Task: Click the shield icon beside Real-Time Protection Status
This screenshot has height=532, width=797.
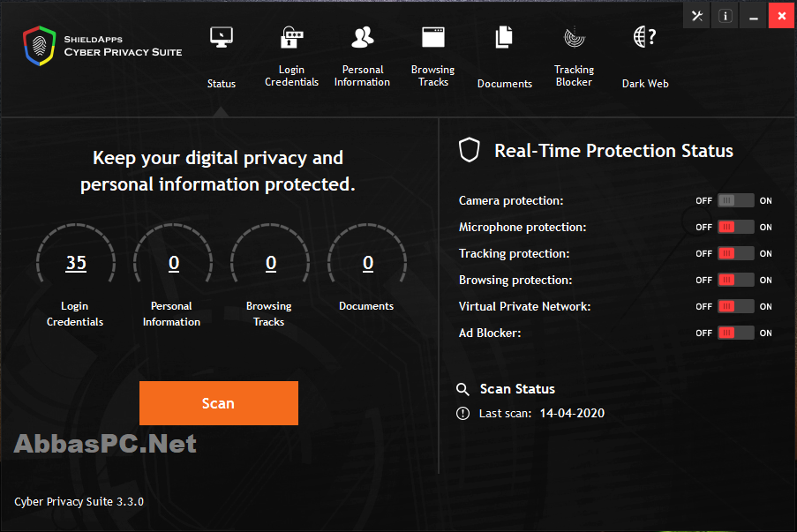Action: point(470,150)
